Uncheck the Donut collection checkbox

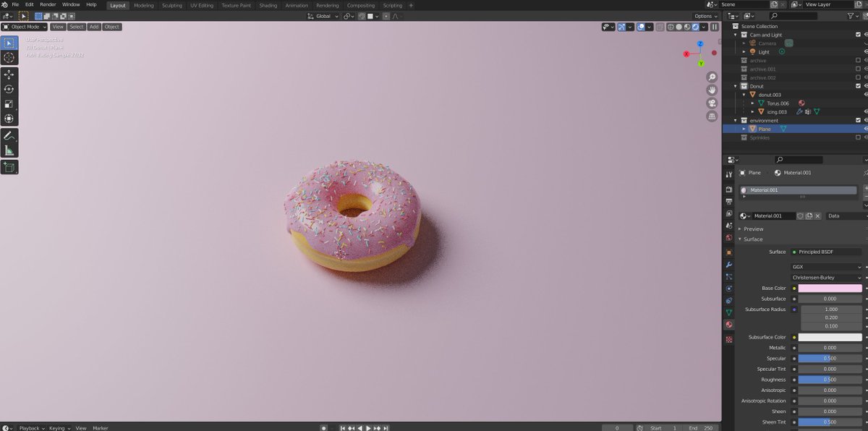(x=858, y=86)
